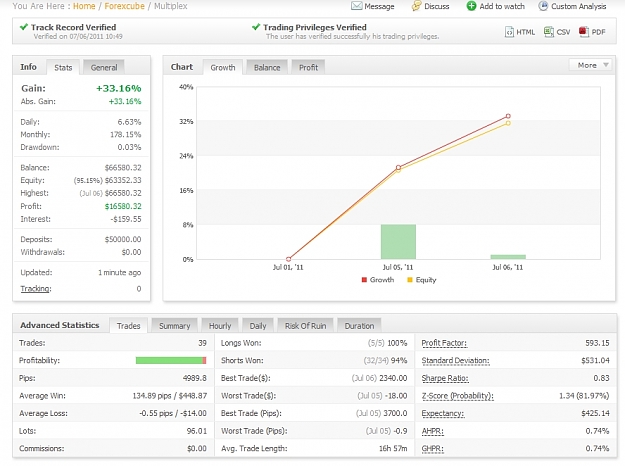The width and height of the screenshot is (625, 466).
Task: Click the green Profitability bar
Action: tap(171, 360)
